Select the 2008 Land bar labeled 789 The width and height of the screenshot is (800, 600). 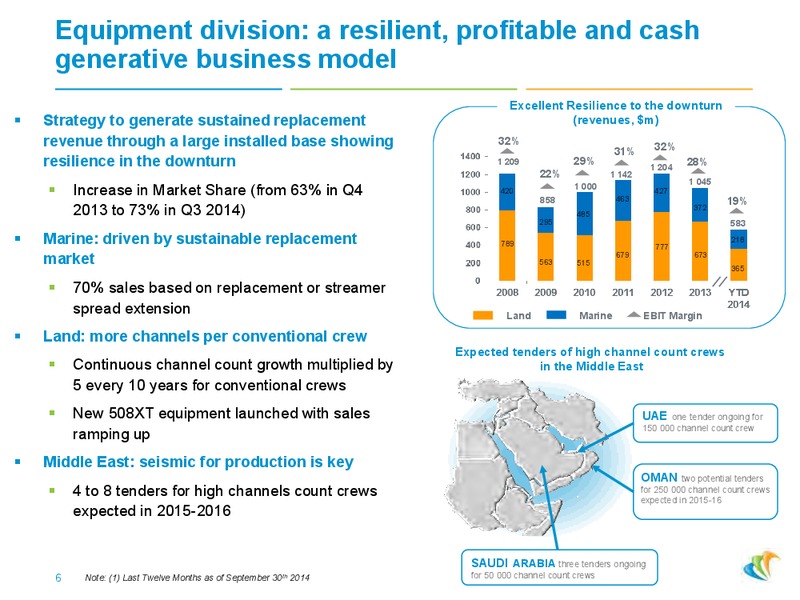(507, 245)
